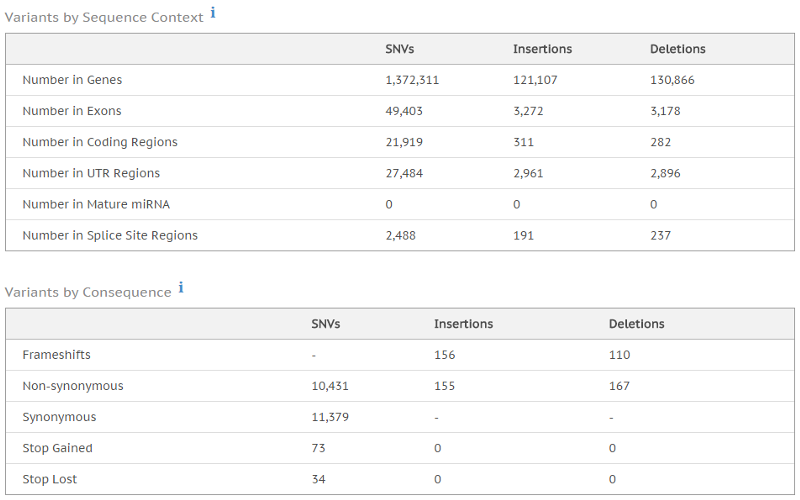The width and height of the screenshot is (800, 500).
Task: Click Number in UTR Regions label
Action: click(x=91, y=173)
